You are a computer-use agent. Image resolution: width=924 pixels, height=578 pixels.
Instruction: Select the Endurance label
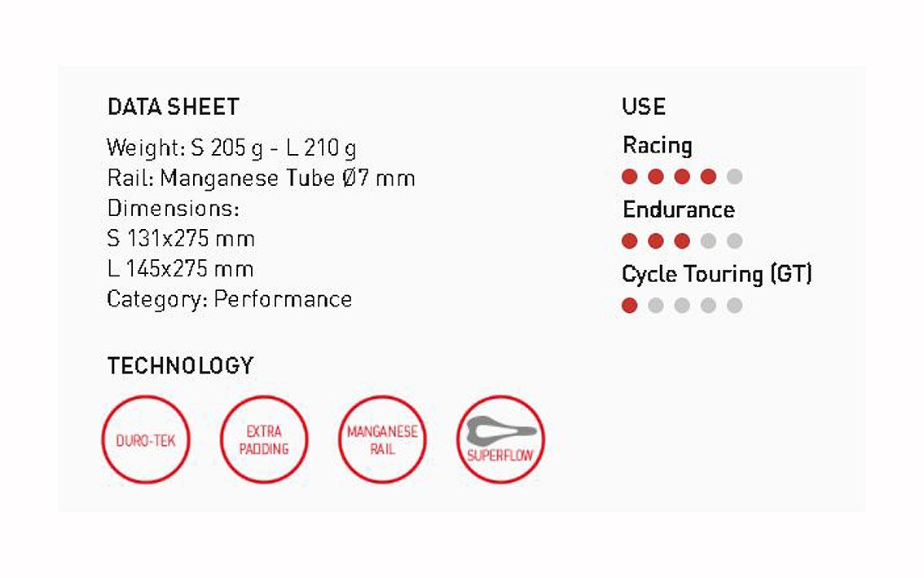pyautogui.click(x=678, y=210)
